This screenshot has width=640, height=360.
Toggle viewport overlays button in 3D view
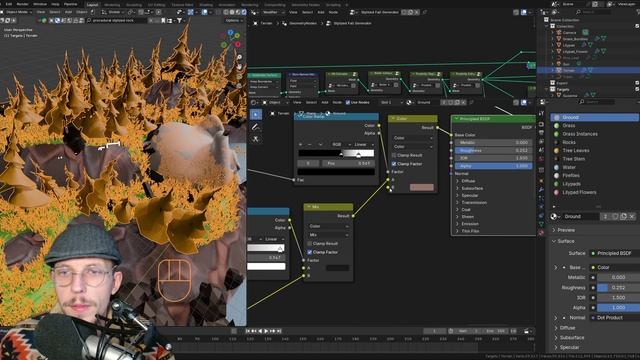click(x=205, y=12)
